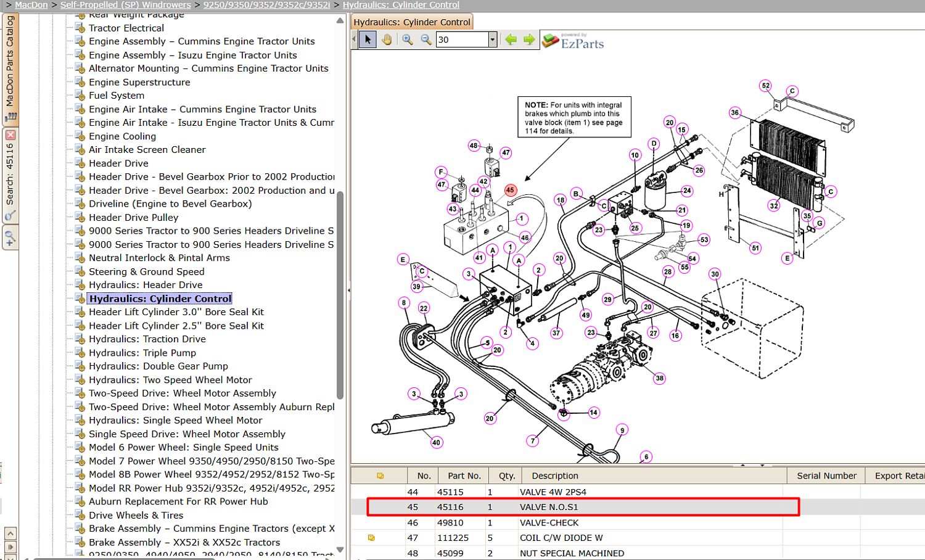The image size is (925, 560).
Task: Open Header Lift Cylinder 3.0'' Bore Seal Kit
Action: (176, 312)
